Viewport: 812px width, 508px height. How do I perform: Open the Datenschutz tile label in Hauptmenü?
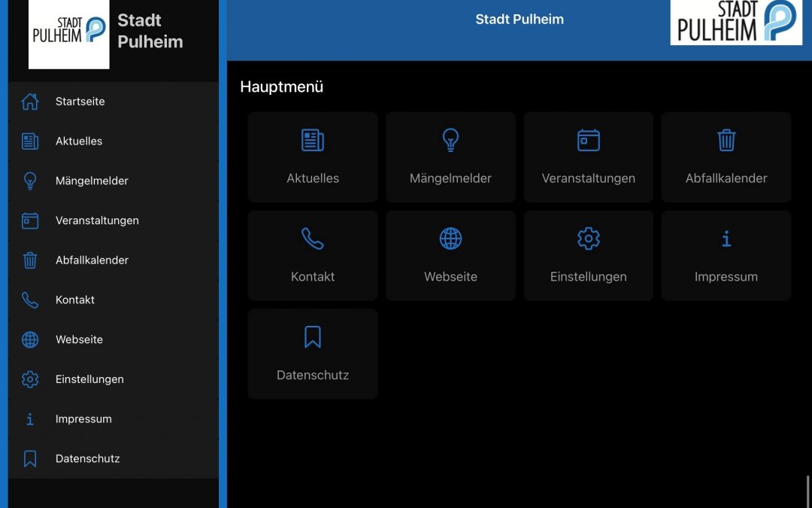point(313,376)
